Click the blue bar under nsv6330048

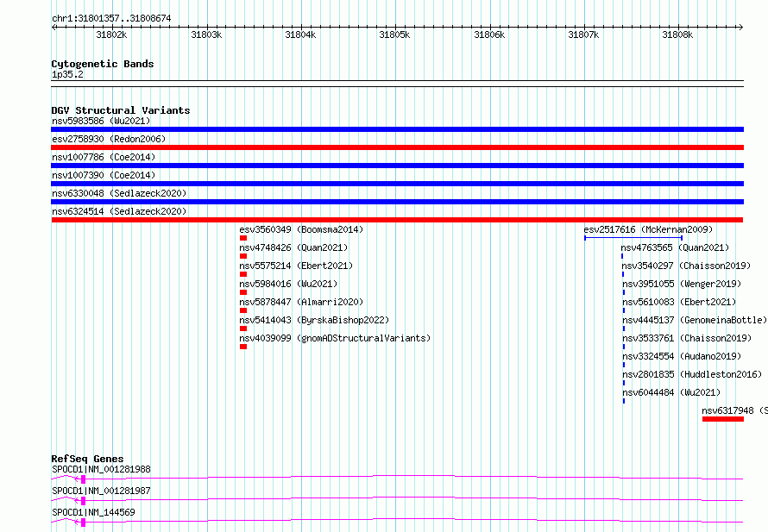397,202
